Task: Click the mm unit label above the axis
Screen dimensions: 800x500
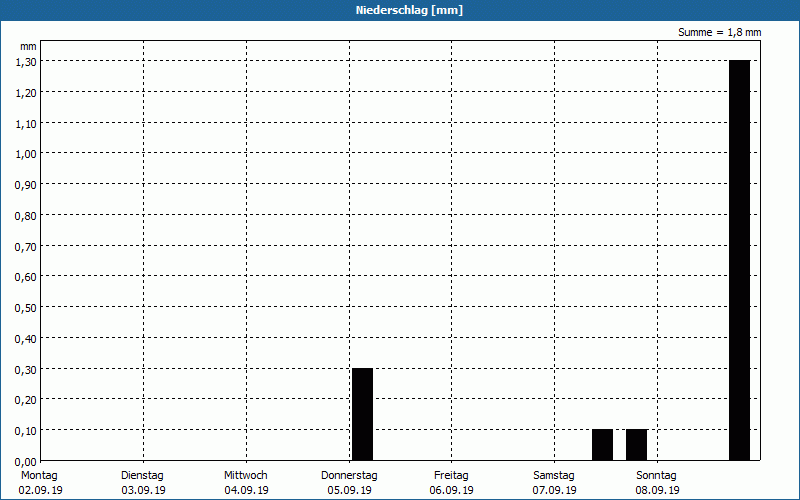Action: point(28,46)
